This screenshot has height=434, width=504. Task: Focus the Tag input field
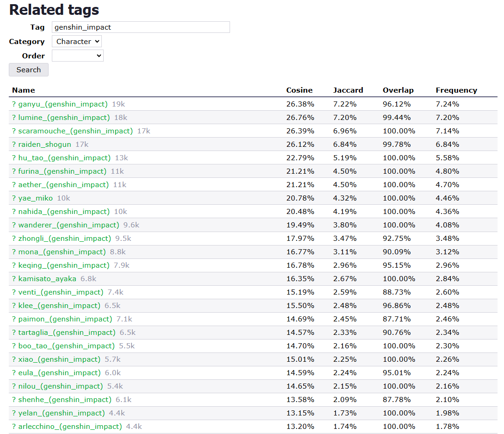(x=141, y=27)
